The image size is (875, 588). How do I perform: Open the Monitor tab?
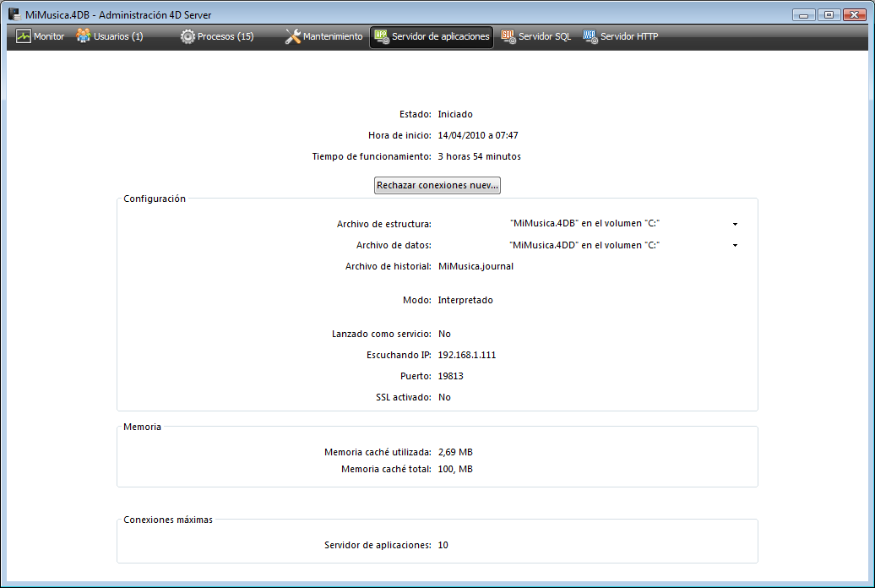(41, 36)
